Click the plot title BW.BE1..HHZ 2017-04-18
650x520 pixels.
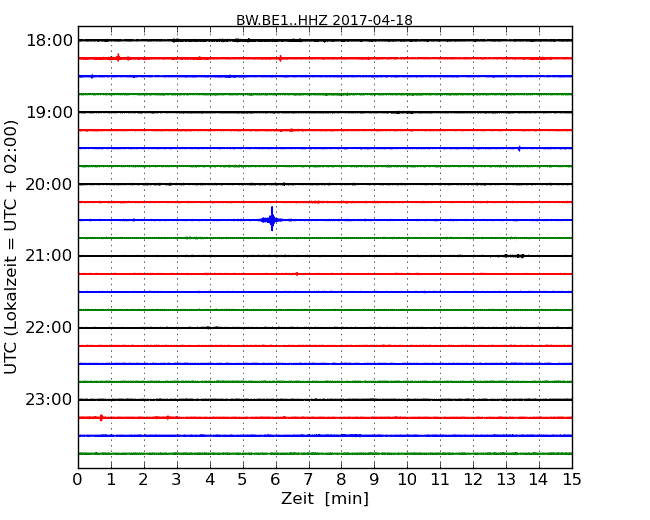(324, 20)
